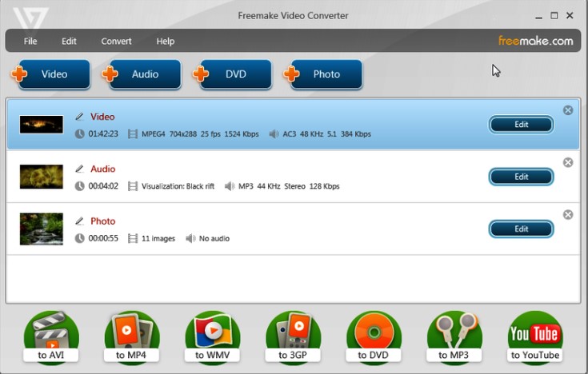This screenshot has width=588, height=374.
Task: Convert to MP3 format
Action: tap(454, 337)
